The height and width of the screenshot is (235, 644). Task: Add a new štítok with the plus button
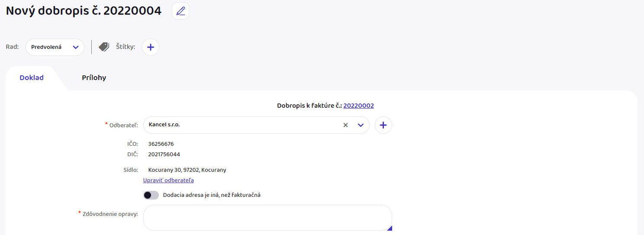pos(151,47)
